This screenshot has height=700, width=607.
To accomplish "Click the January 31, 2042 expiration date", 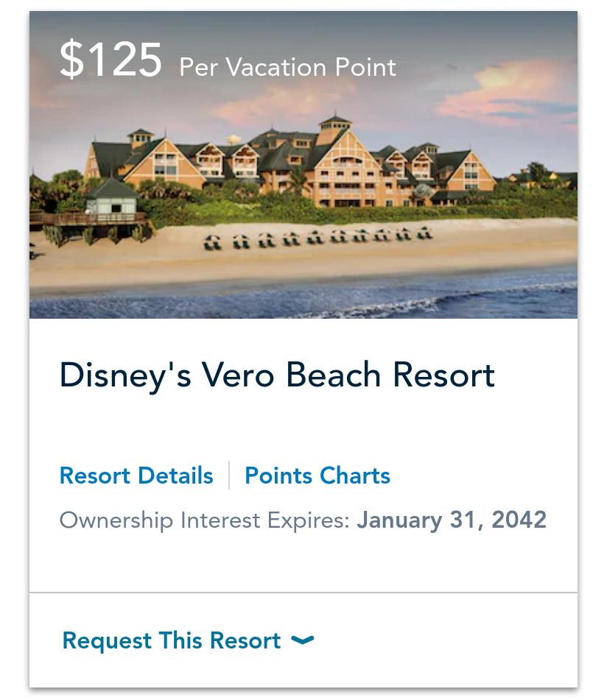I will coord(452,520).
